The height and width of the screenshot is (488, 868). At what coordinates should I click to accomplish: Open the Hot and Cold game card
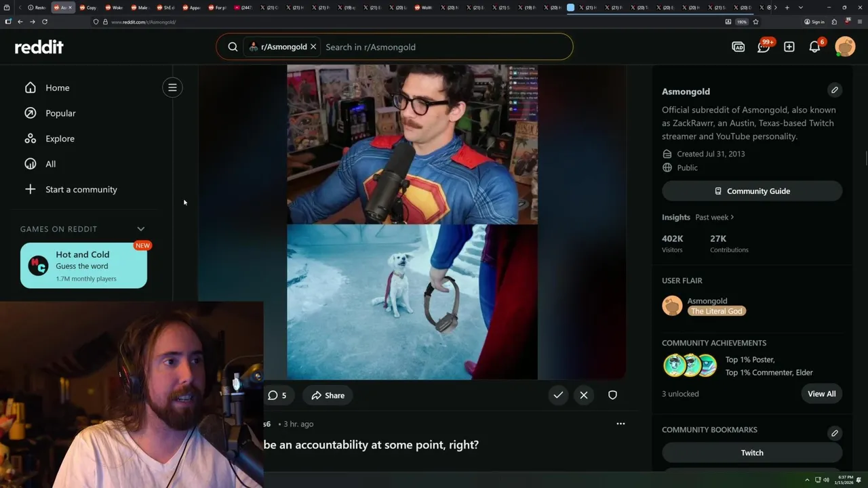(x=83, y=266)
